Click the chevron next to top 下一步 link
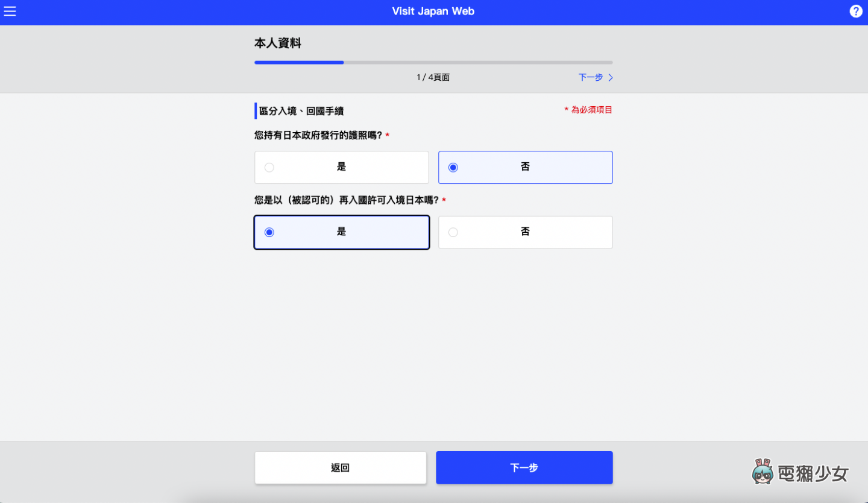This screenshot has height=503, width=868. (x=610, y=77)
